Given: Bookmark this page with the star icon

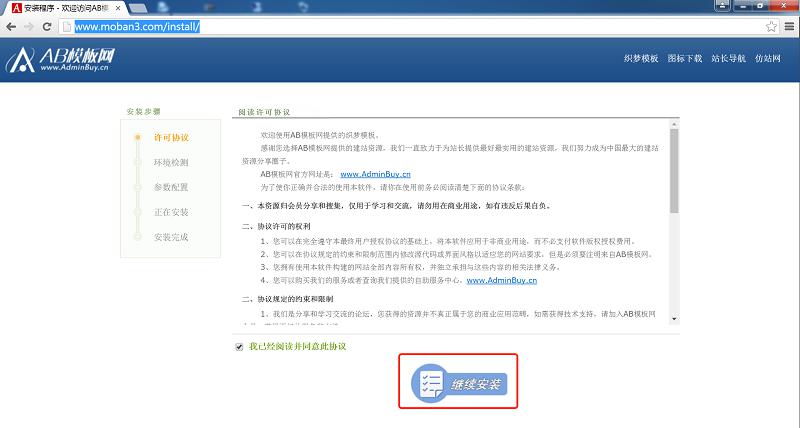Looking at the screenshot, I should click(771, 27).
